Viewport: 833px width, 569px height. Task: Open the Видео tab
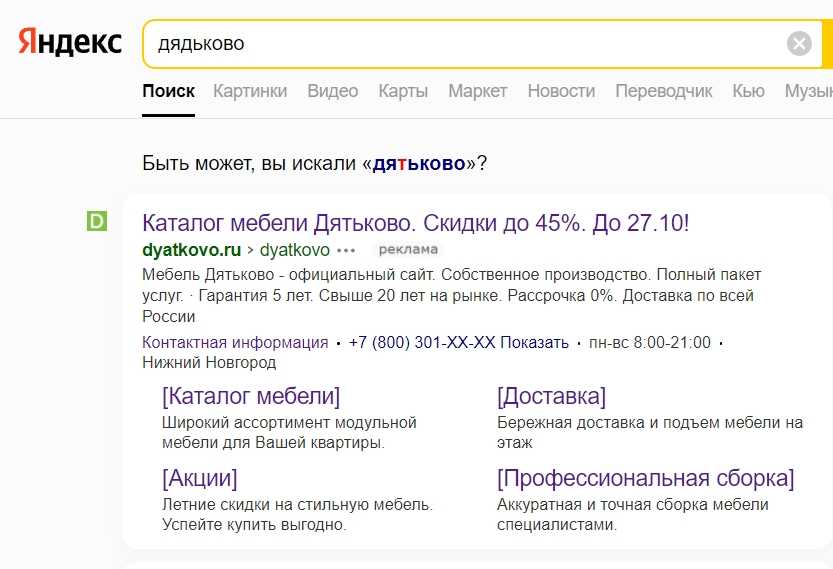(x=332, y=91)
